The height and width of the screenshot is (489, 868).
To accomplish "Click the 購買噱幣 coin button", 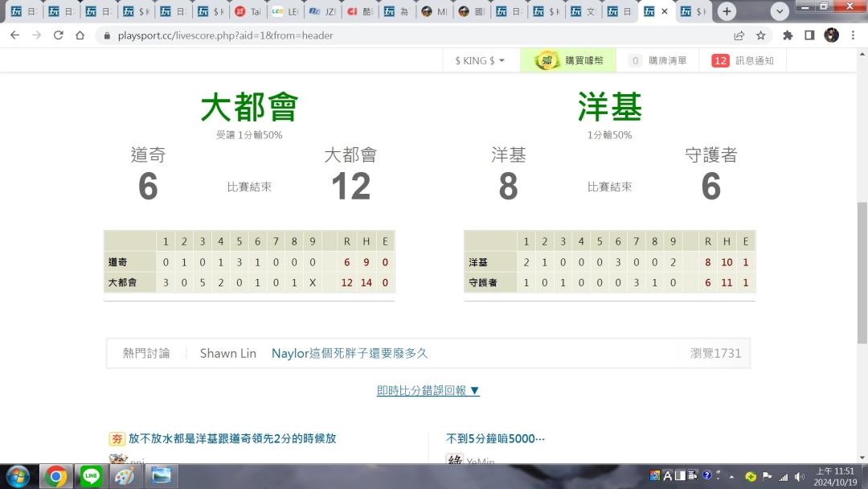I will [568, 61].
